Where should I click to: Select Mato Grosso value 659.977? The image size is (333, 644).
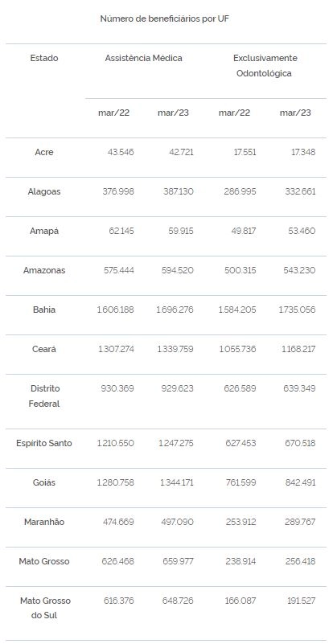(178, 561)
